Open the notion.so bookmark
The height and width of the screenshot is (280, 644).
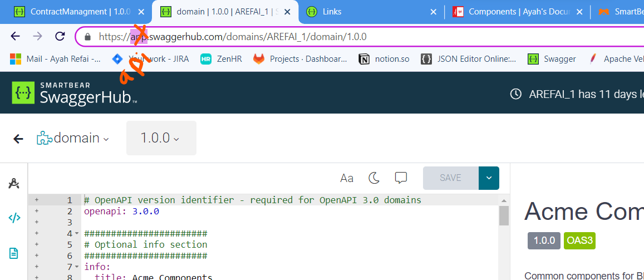(384, 58)
